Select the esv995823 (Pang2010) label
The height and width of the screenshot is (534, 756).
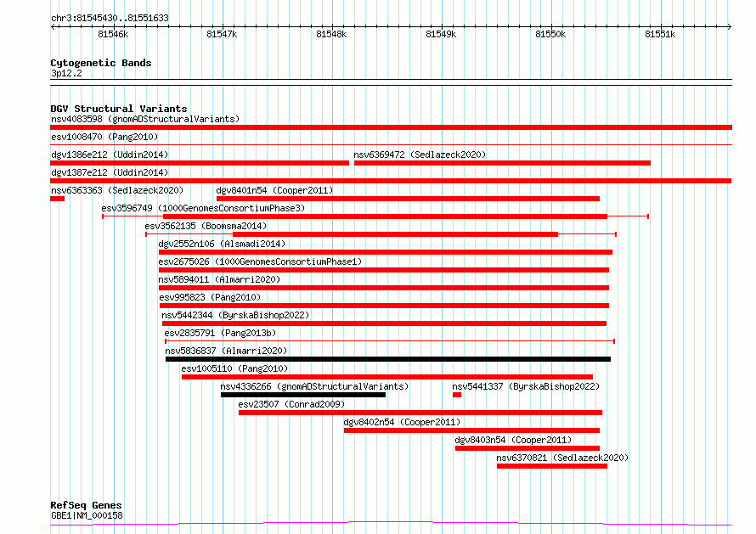point(210,297)
